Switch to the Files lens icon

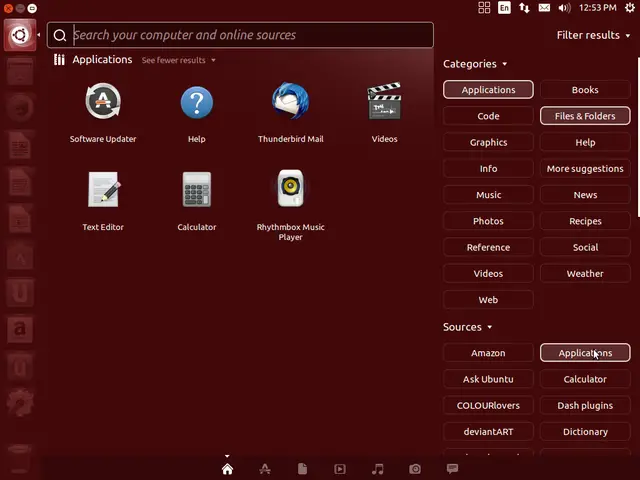coord(302,469)
